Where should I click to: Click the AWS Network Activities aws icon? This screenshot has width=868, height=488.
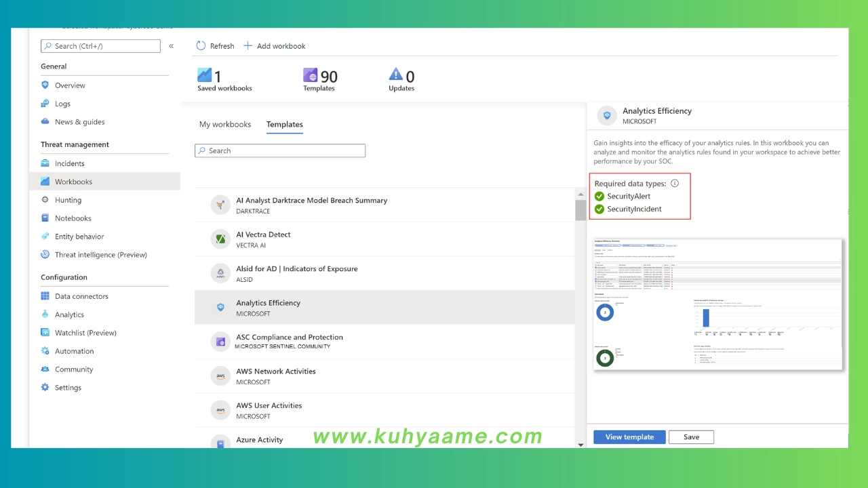tap(220, 375)
